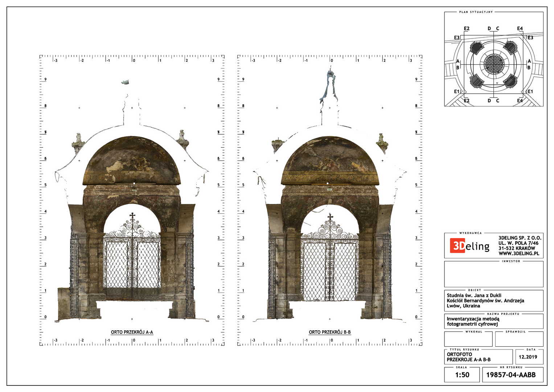Click the empty Sprawdził field

pos(519,340)
